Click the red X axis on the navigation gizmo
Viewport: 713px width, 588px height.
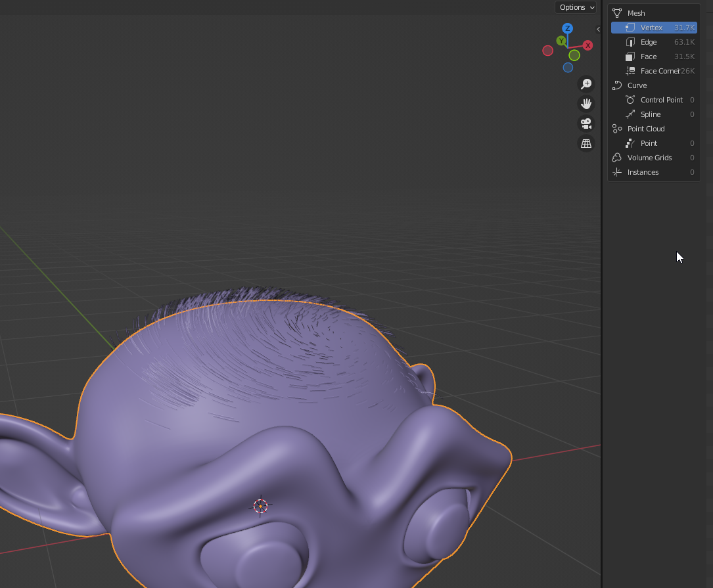(x=587, y=45)
